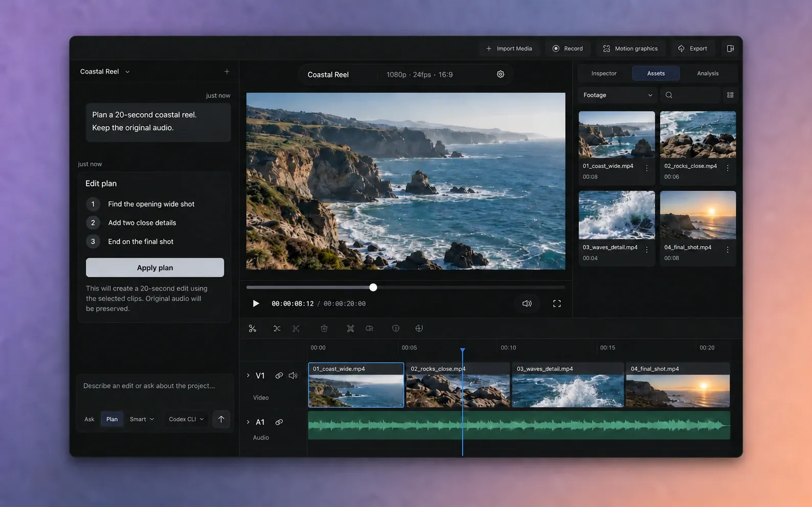Enter fullscreen preview

point(557,303)
